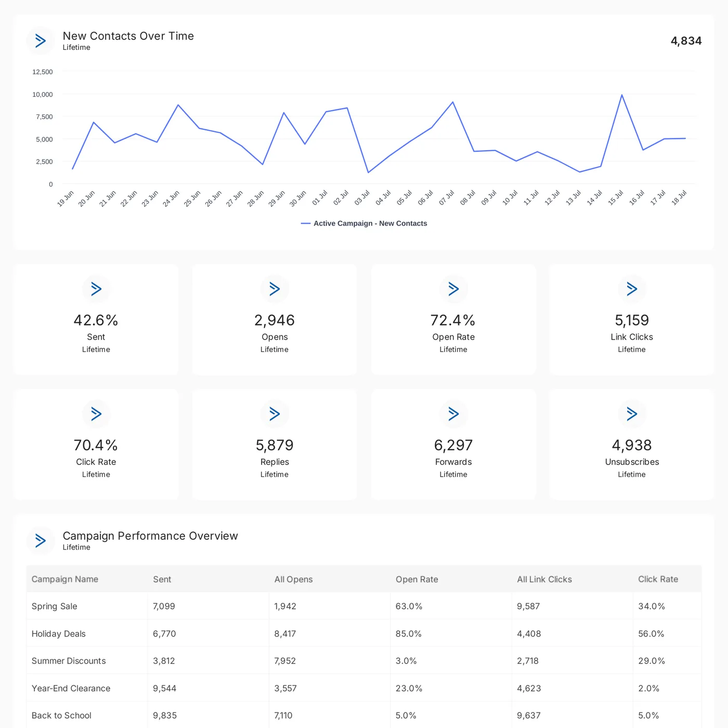Viewport: 728px width, 728px height.
Task: Sort table by Click Rate column header
Action: coord(658,579)
